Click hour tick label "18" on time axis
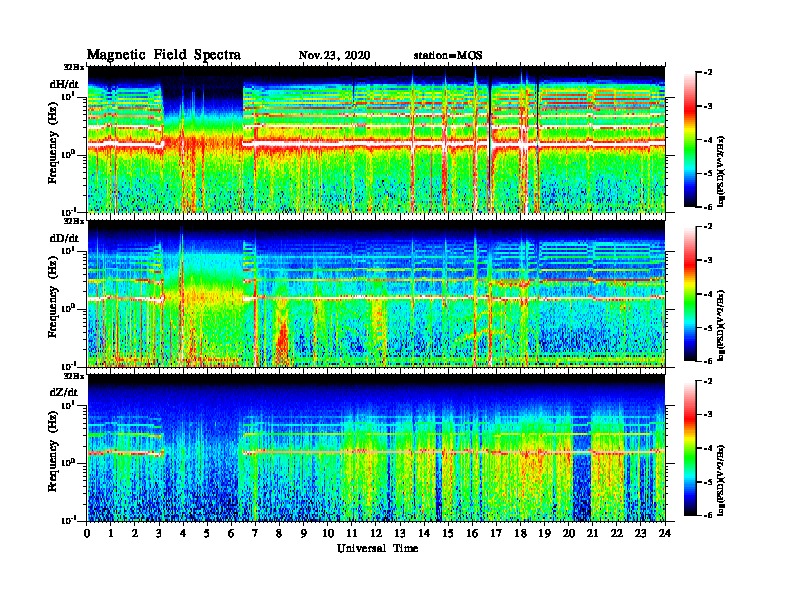 520,533
